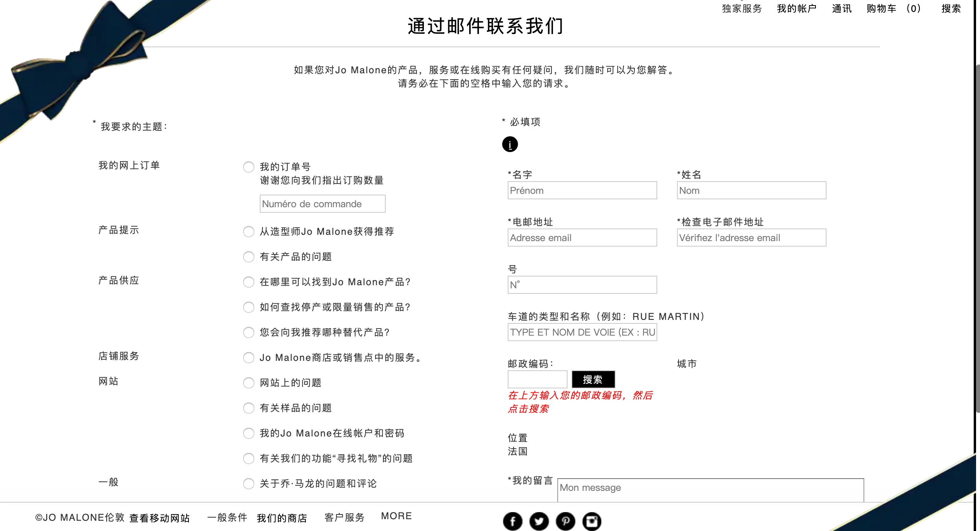Open the Facebook social icon
980x531 pixels.
pyautogui.click(x=512, y=521)
